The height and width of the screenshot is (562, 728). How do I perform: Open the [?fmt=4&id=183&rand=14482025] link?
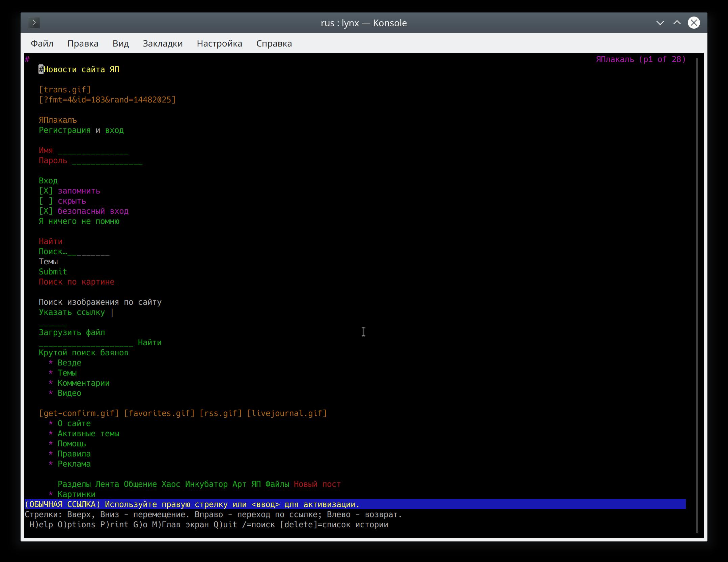pyautogui.click(x=107, y=100)
